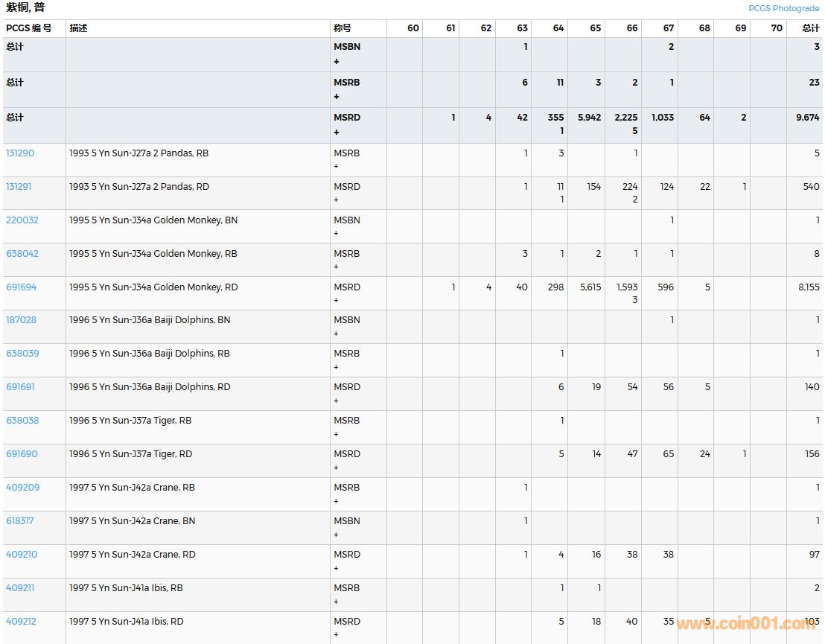Expand plus sign under MSBN in totals row
Image resolution: width=825 pixels, height=644 pixels.
(337, 62)
